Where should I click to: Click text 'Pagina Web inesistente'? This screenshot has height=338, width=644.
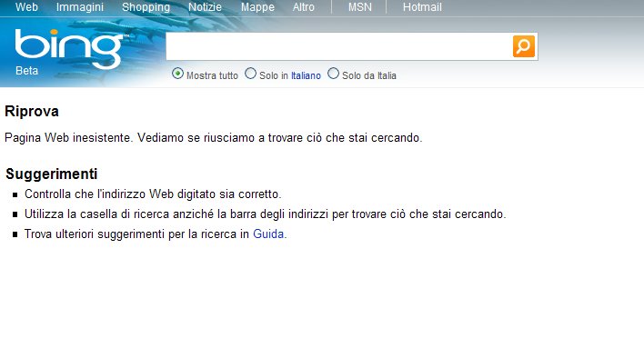[68, 138]
